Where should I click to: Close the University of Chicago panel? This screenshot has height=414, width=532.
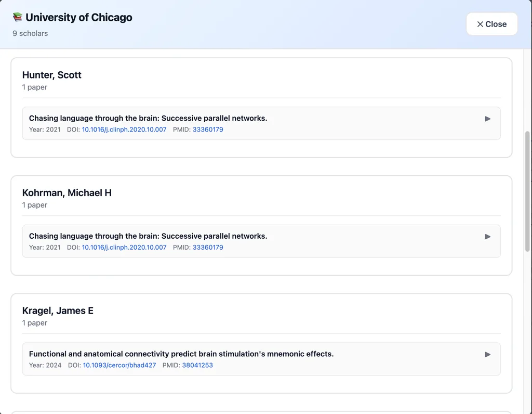point(491,24)
